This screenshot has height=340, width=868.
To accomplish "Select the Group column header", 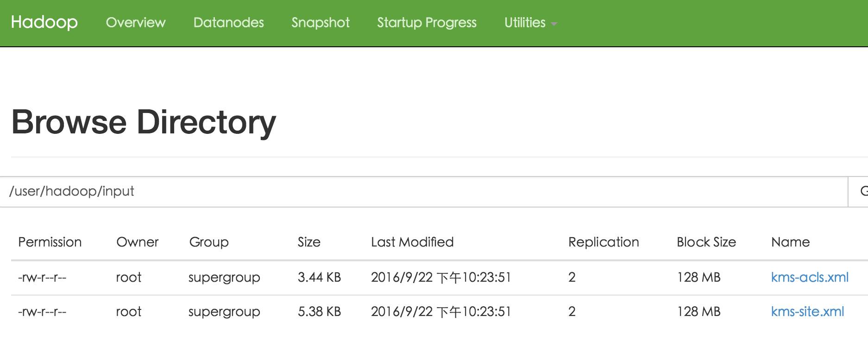I will [209, 242].
